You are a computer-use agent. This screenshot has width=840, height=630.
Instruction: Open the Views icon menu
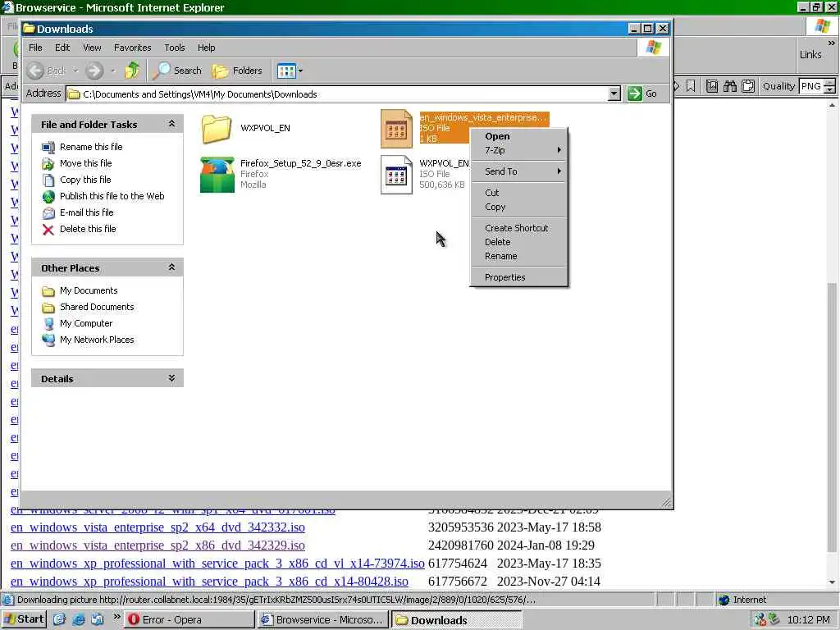click(290, 71)
